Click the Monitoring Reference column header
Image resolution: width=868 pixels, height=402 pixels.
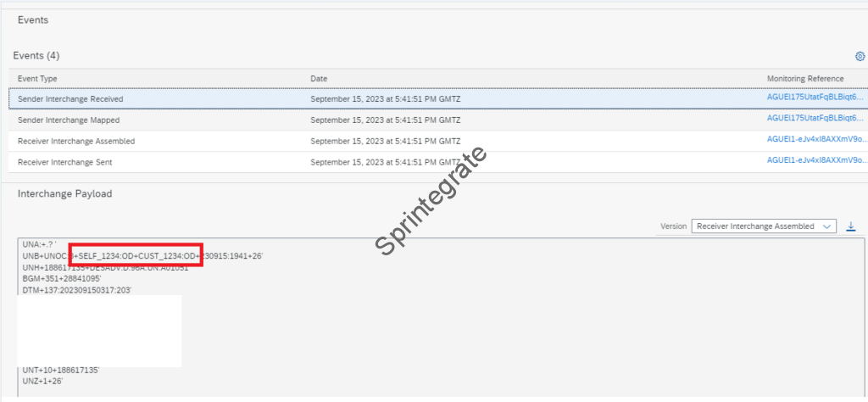[805, 78]
